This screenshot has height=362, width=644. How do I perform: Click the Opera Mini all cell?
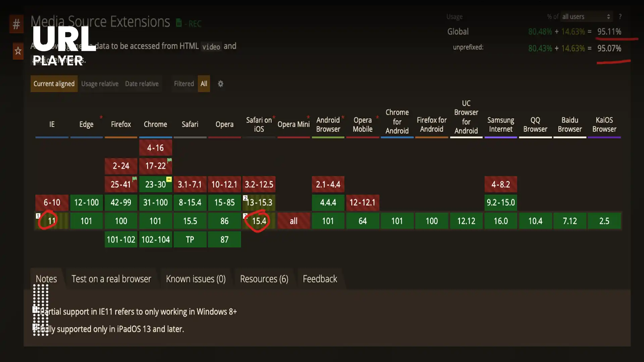[293, 221]
